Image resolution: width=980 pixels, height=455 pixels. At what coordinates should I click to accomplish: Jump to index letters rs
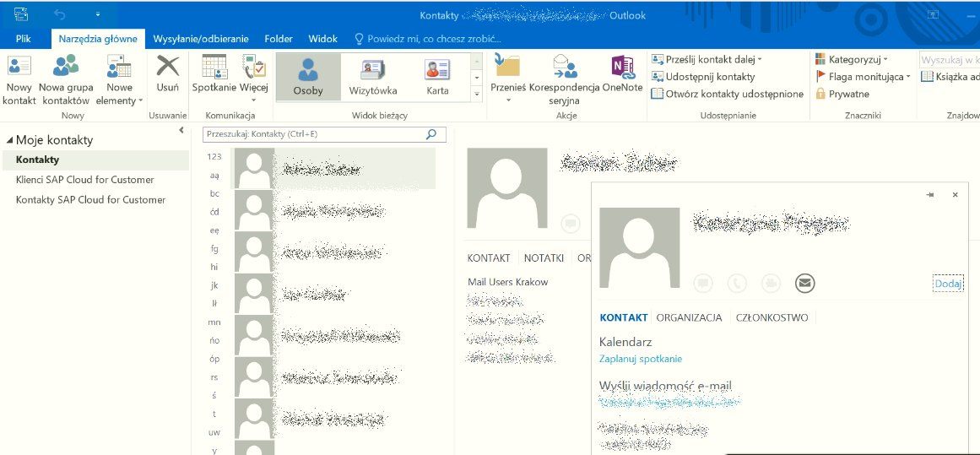pyautogui.click(x=214, y=376)
